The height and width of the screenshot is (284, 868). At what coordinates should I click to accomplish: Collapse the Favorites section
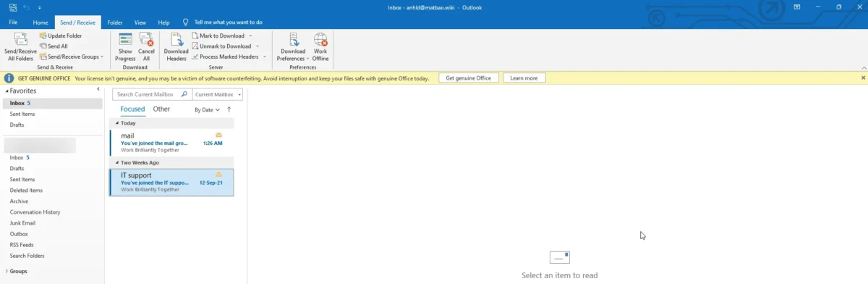tap(7, 91)
